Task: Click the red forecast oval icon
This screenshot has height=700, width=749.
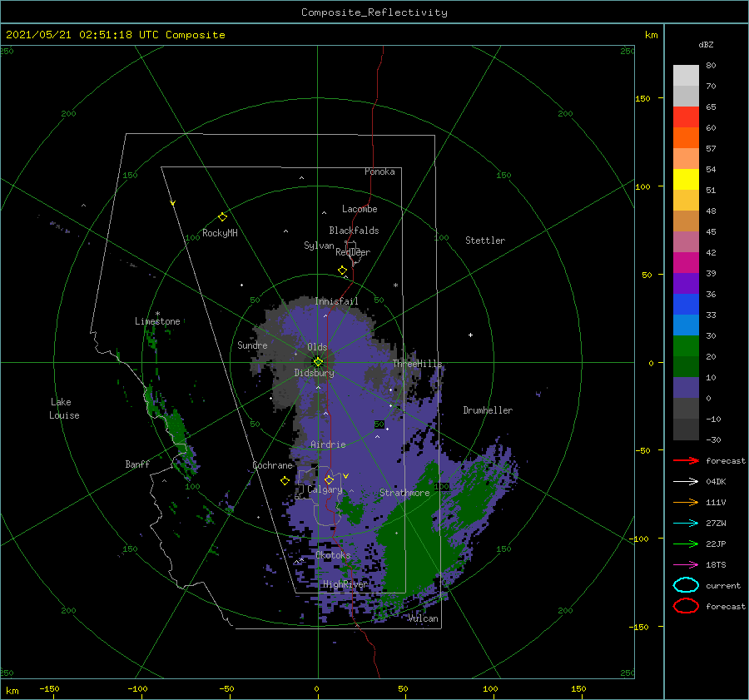Action: coord(686,606)
